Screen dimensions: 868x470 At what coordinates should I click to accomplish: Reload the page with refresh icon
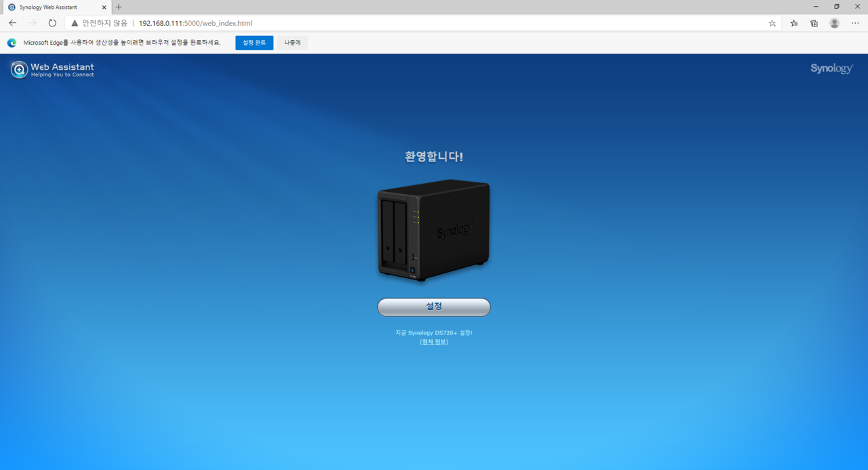click(x=52, y=23)
